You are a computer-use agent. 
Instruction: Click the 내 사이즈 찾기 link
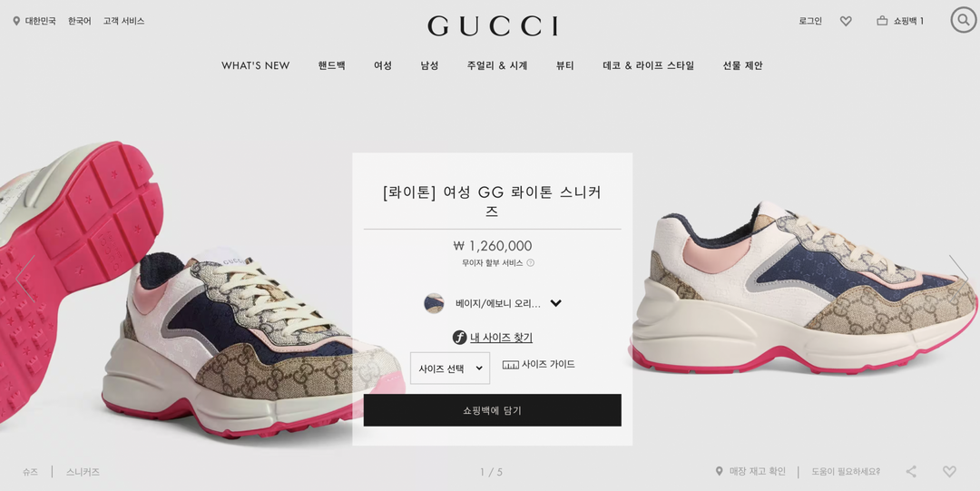[501, 338]
